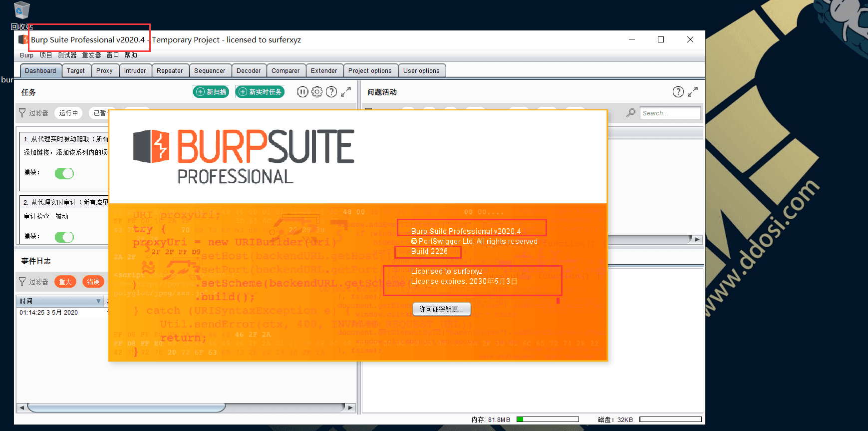Click the event log horizontal scrollbar thumb
This screenshot has width=868, height=431.
[x=127, y=408]
